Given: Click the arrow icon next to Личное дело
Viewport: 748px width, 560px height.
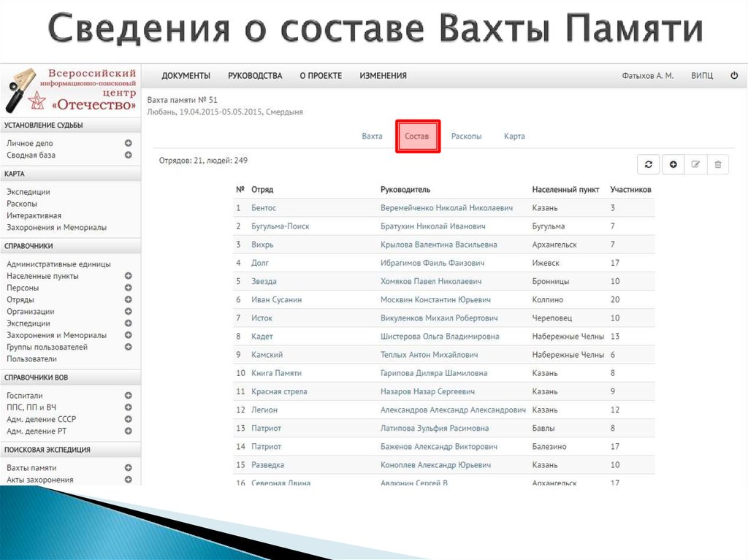Looking at the screenshot, I should 129,143.
